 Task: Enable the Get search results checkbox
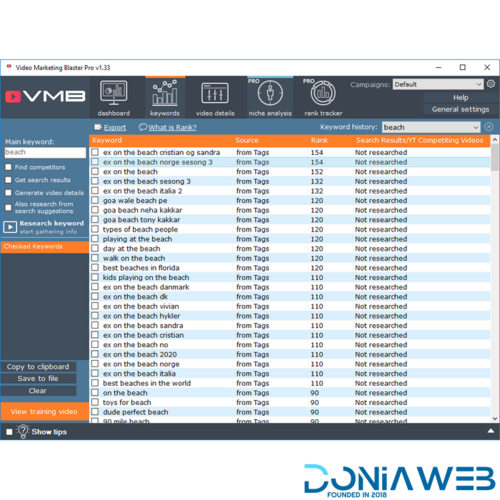tap(8, 180)
